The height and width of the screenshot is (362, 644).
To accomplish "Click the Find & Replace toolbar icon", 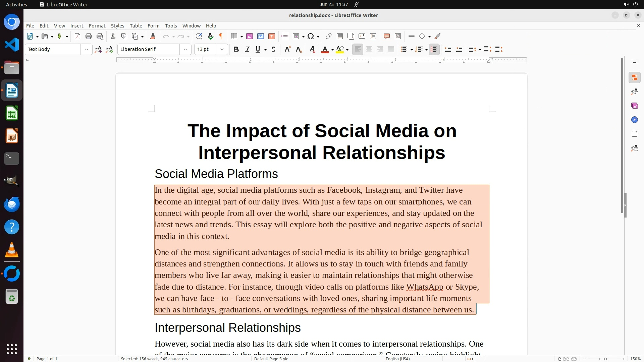I will 199,37.
